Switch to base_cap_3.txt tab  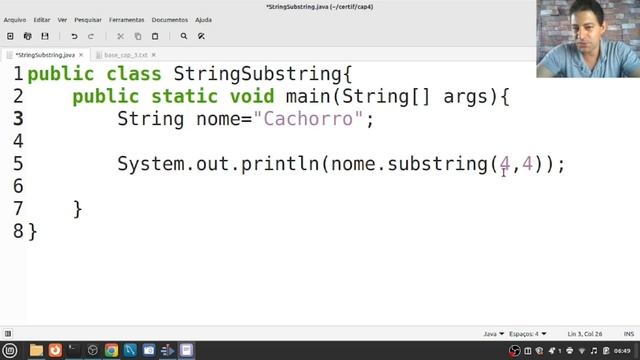tap(126, 55)
